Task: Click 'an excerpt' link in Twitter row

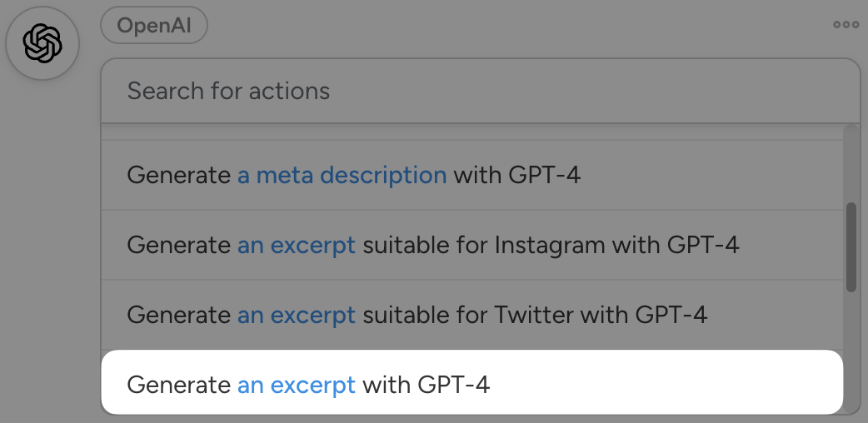Action: point(297,315)
